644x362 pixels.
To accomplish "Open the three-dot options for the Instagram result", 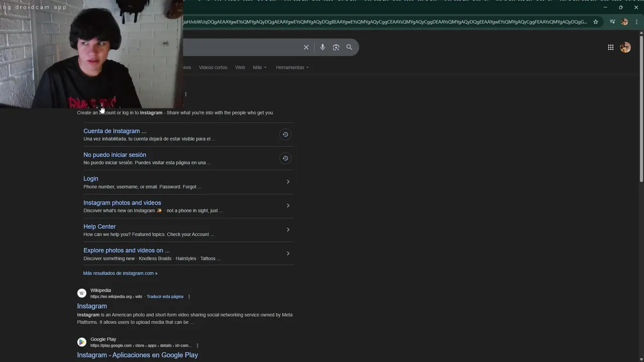I will coord(186,94).
